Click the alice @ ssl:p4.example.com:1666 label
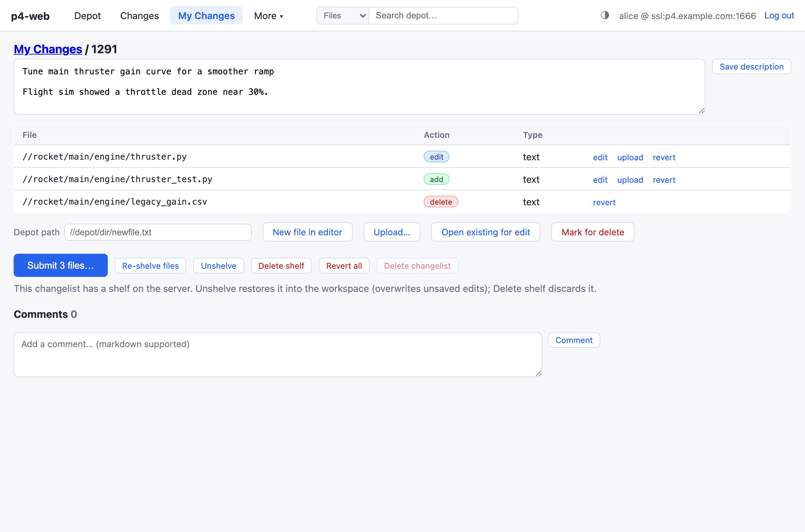This screenshot has width=805, height=532. pyautogui.click(x=687, y=16)
